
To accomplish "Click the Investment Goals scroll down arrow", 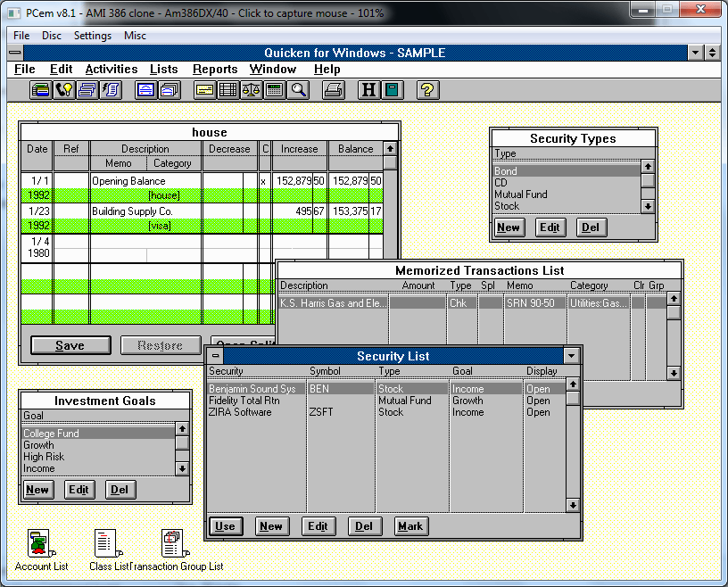I will coord(182,468).
